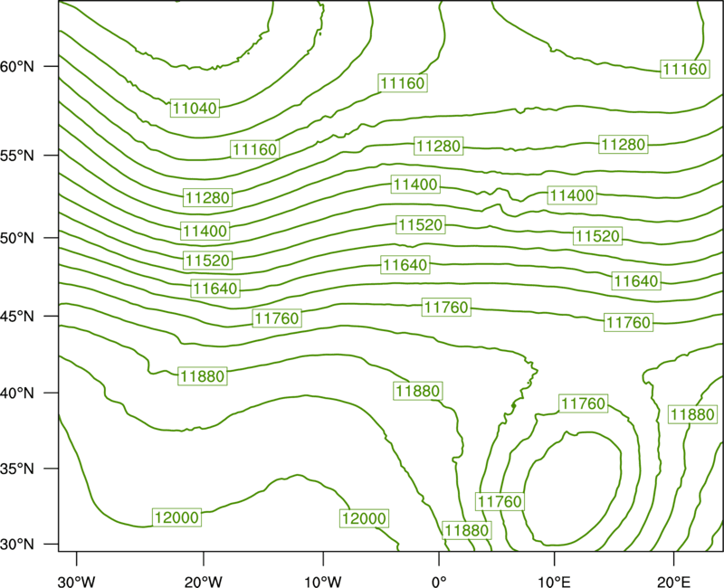Select the westernmost 11640 contour label
Screen dimensions: 724x588
(x=215, y=289)
